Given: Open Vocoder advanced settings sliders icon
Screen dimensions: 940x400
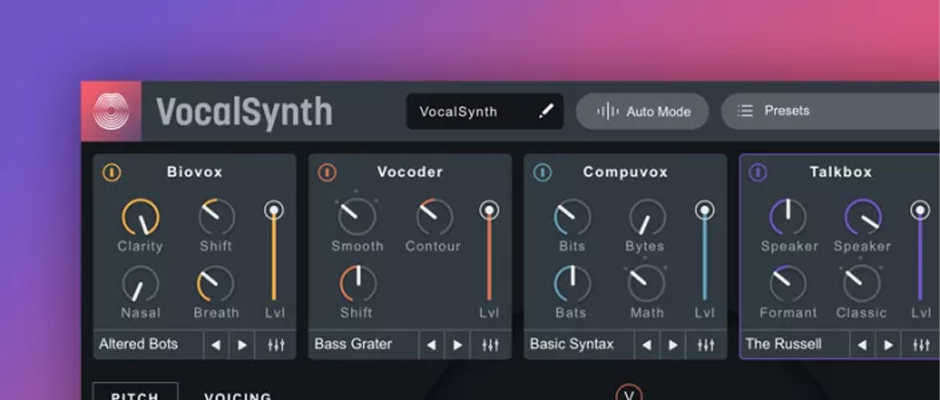Looking at the screenshot, I should [491, 345].
